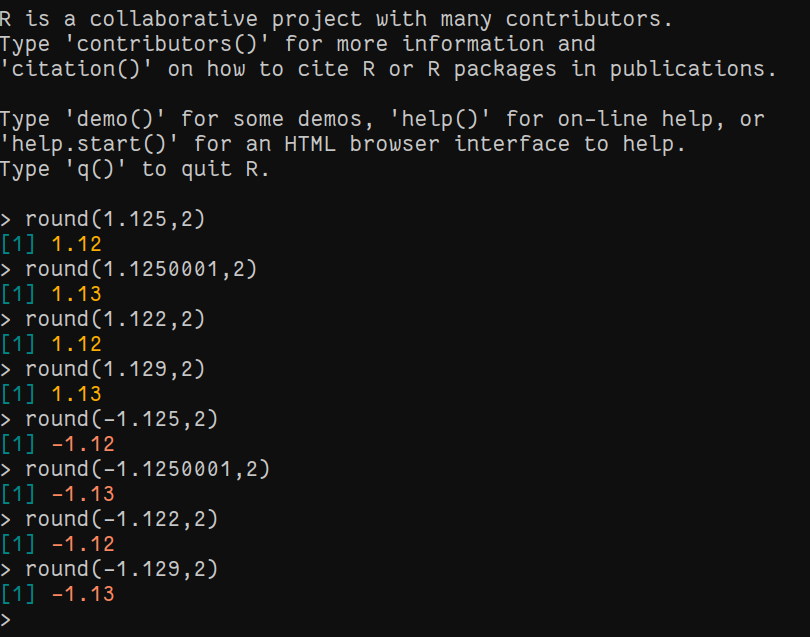
Task: Click the round(-1.125,2) command text
Action: 121,419
